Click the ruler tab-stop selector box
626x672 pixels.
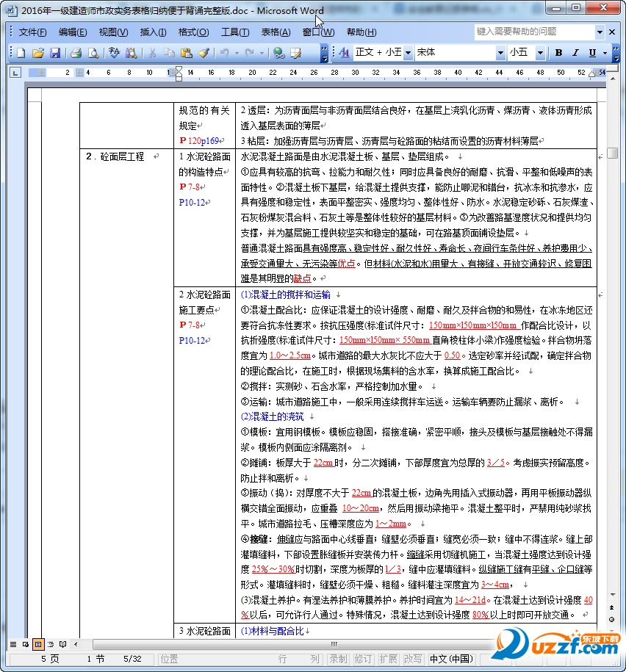(15, 73)
